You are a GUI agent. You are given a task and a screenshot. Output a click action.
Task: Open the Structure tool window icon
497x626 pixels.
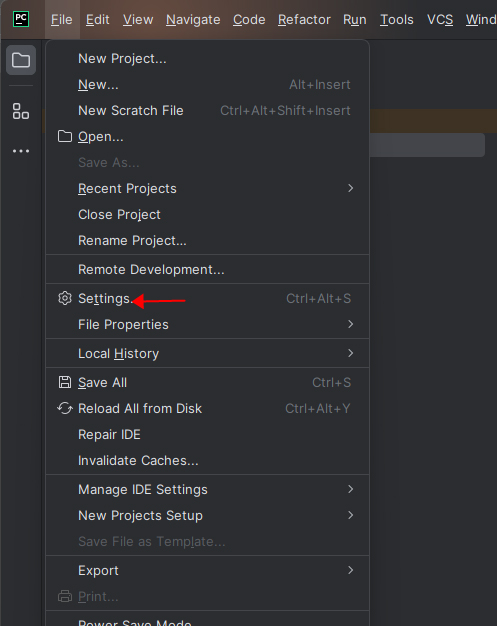point(21,111)
